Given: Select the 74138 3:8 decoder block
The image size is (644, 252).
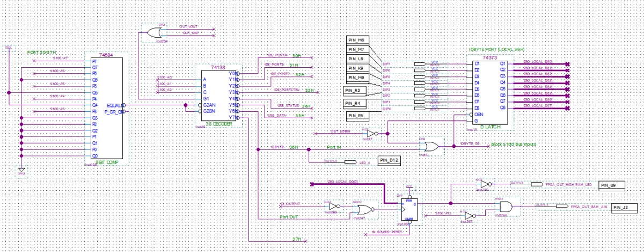Looking at the screenshot, I should click(219, 96).
